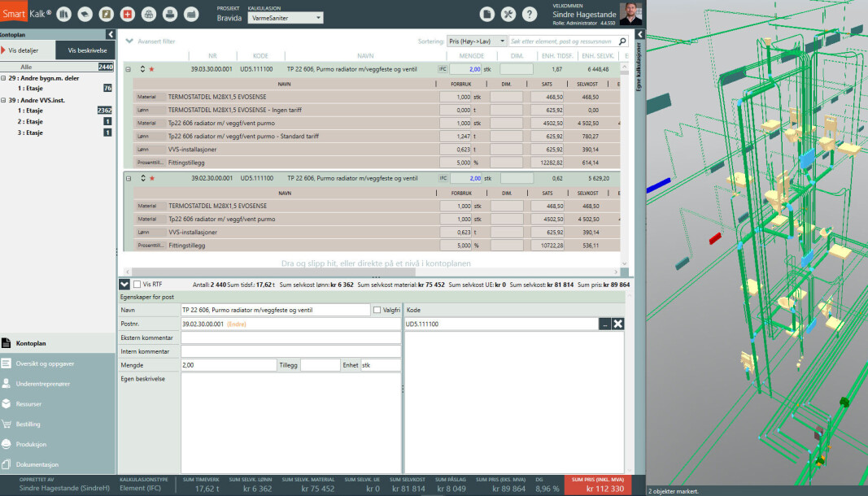Open the wrench and screwdriver settings icon
868x496 pixels.
pyautogui.click(x=508, y=14)
